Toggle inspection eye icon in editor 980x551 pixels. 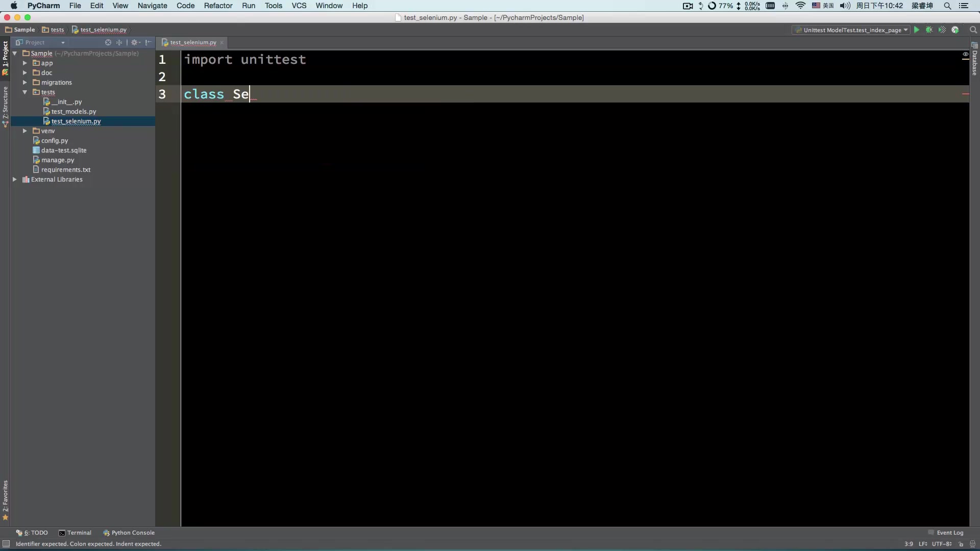pos(965,54)
